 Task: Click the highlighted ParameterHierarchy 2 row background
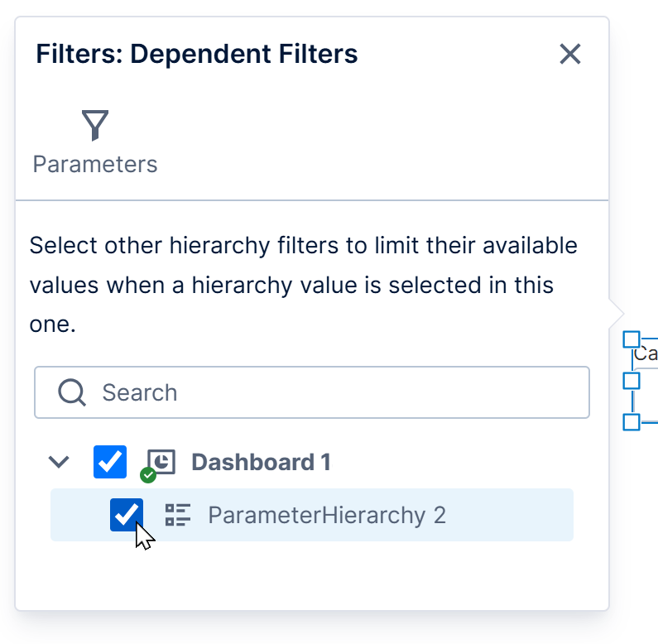(312, 515)
